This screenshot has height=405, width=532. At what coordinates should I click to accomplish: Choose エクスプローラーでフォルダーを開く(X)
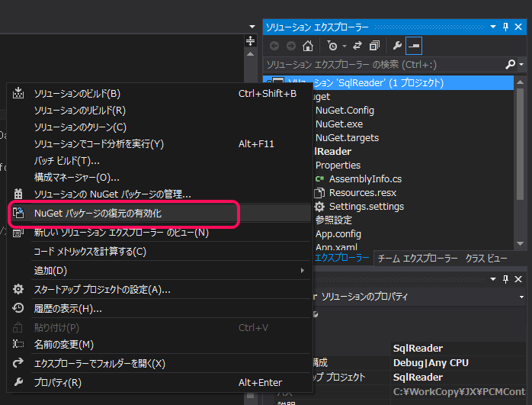(x=159, y=364)
